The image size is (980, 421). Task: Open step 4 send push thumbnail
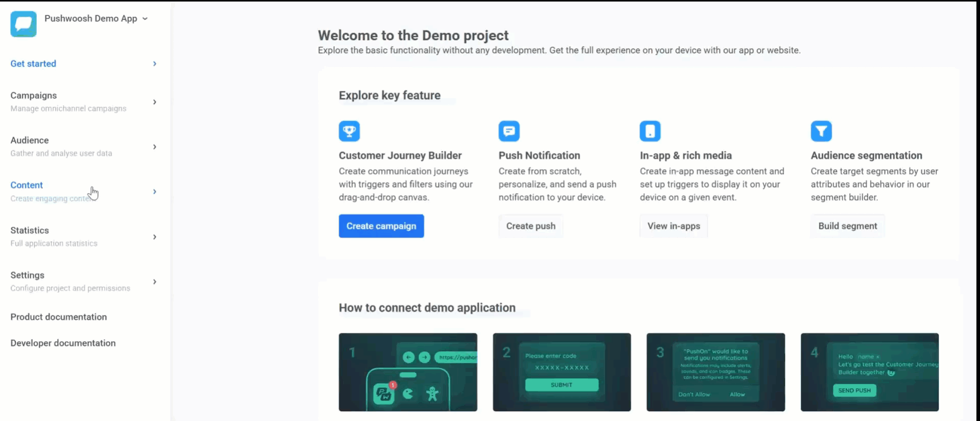[x=870, y=372]
